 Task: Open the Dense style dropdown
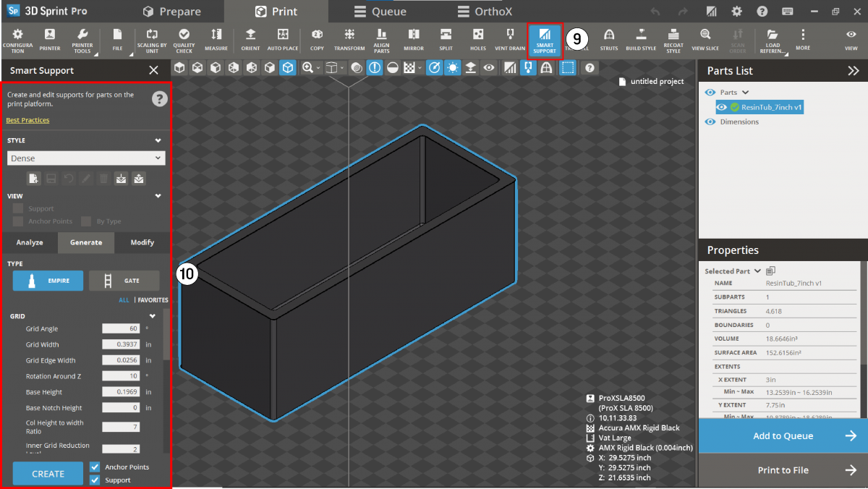click(86, 158)
